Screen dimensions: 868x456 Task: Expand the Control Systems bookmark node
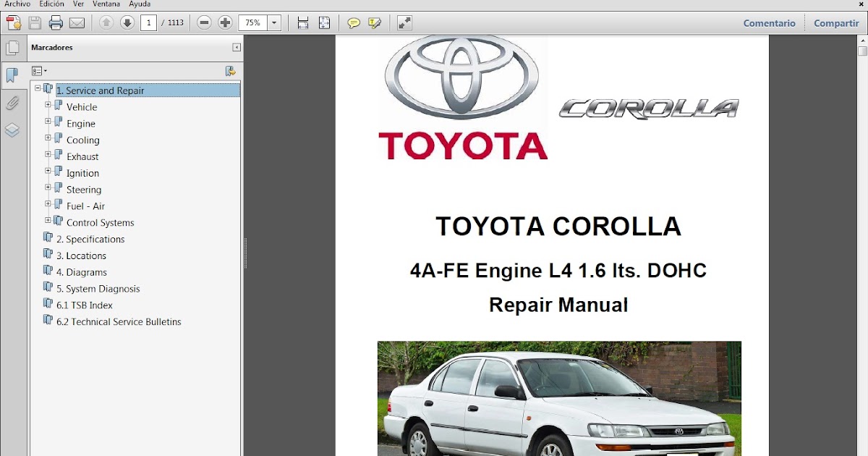(48, 220)
